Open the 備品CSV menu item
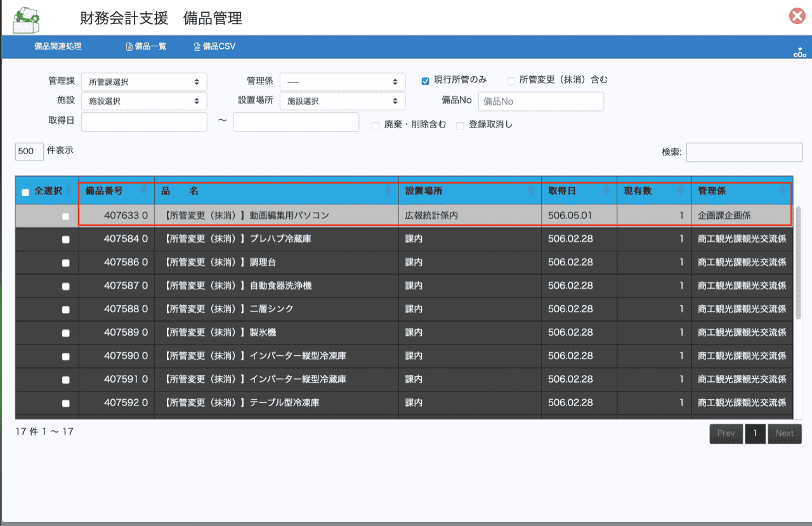The width and height of the screenshot is (812, 526). point(214,46)
